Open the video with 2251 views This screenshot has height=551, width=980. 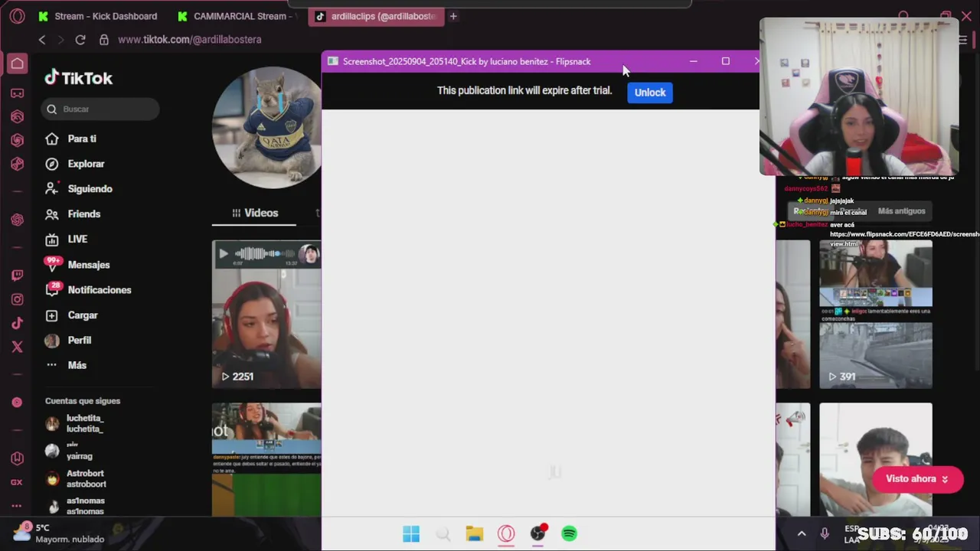266,314
